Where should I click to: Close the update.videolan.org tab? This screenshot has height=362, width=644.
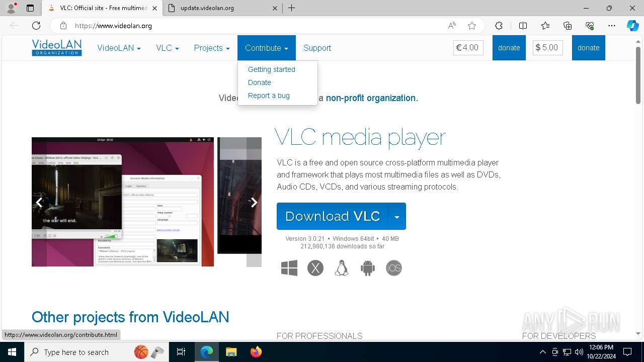275,8
